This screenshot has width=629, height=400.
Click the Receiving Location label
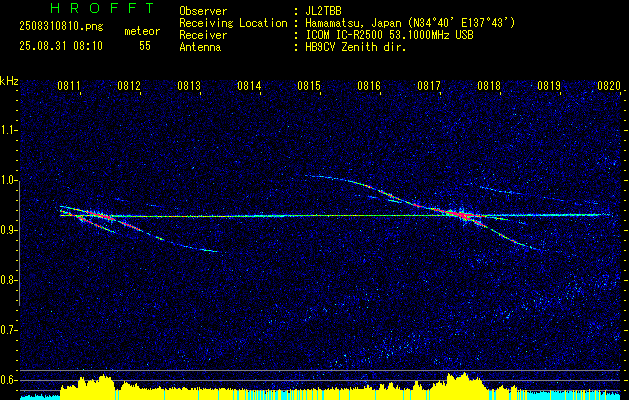pyautogui.click(x=233, y=23)
